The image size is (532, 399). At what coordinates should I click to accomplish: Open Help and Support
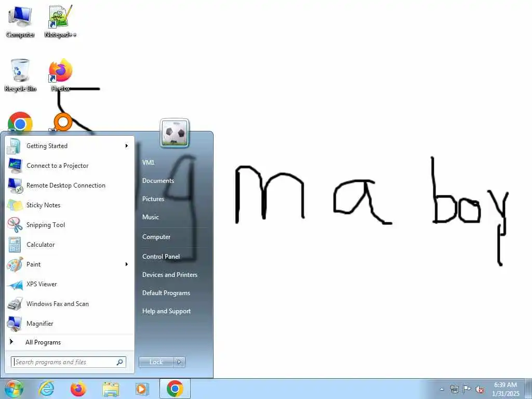tap(166, 311)
